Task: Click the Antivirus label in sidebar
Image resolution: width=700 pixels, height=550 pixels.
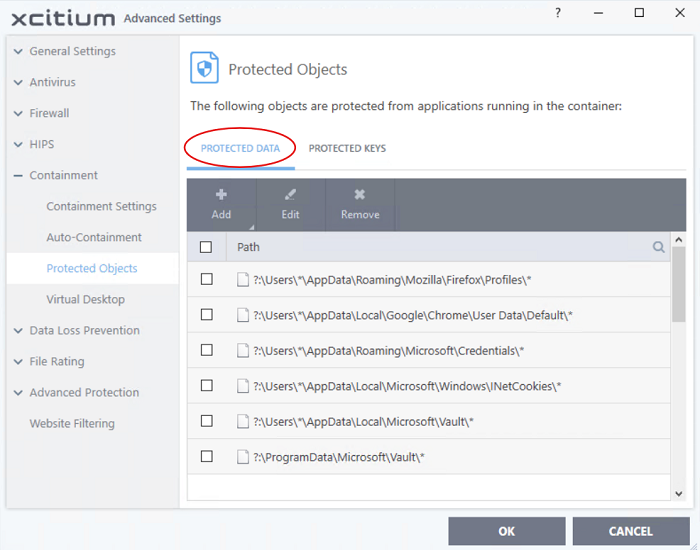Action: tap(53, 82)
